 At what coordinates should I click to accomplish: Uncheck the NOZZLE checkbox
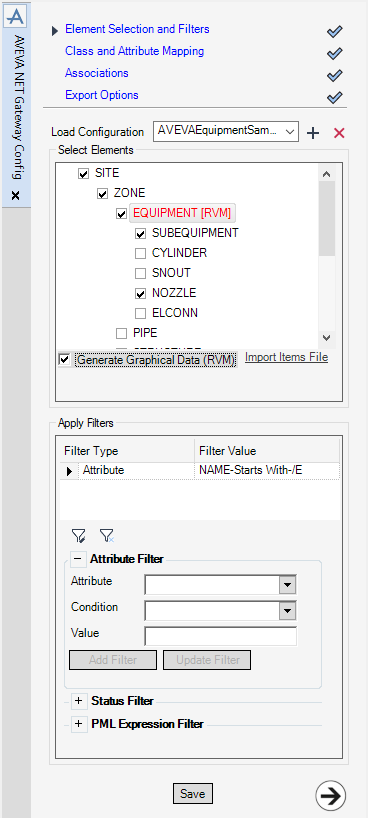(x=140, y=294)
